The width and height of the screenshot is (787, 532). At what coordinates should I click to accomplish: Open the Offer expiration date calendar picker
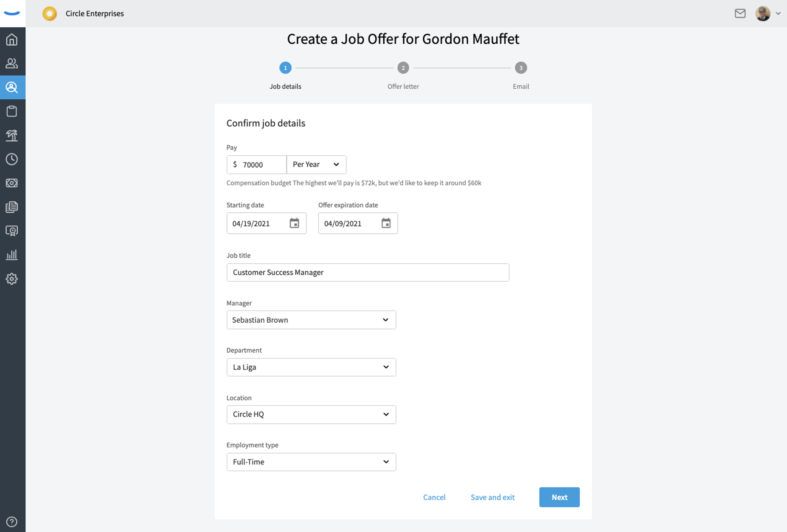(386, 223)
